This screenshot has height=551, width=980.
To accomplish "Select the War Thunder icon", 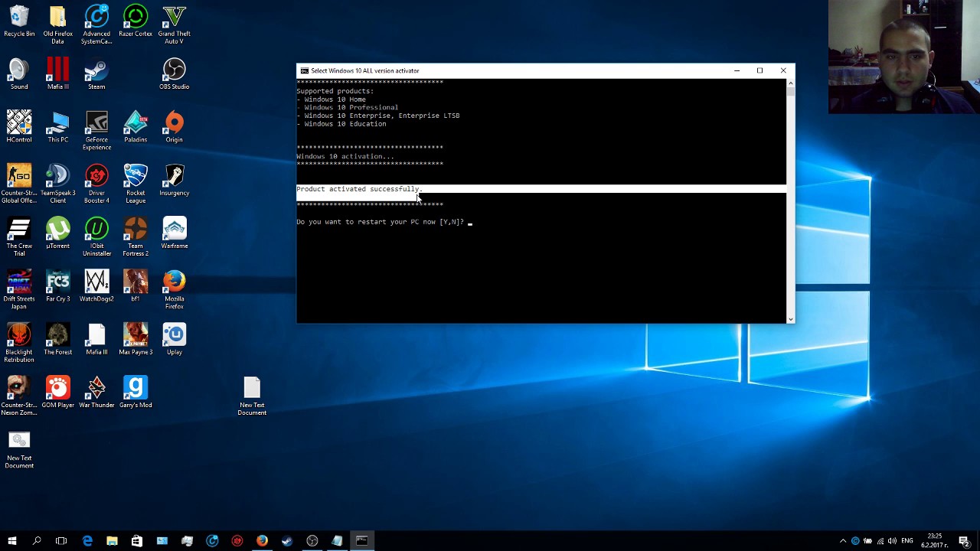I will pos(96,392).
